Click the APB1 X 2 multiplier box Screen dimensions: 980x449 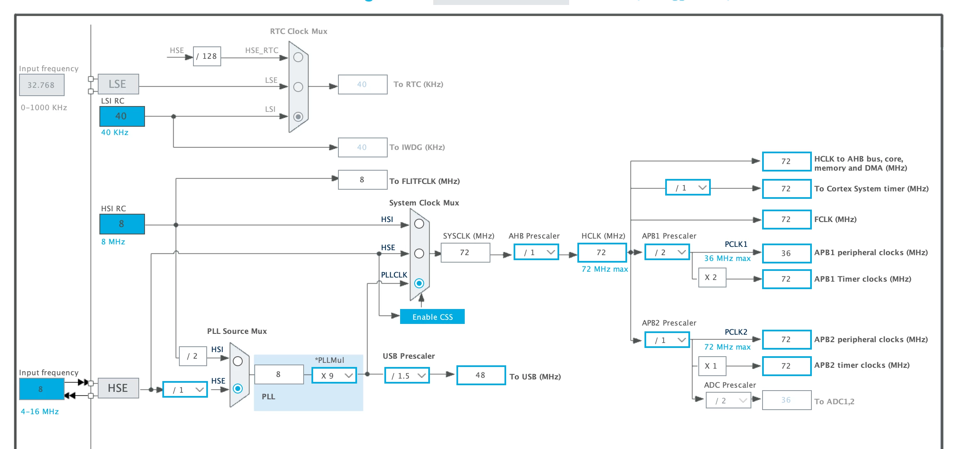pyautogui.click(x=712, y=277)
